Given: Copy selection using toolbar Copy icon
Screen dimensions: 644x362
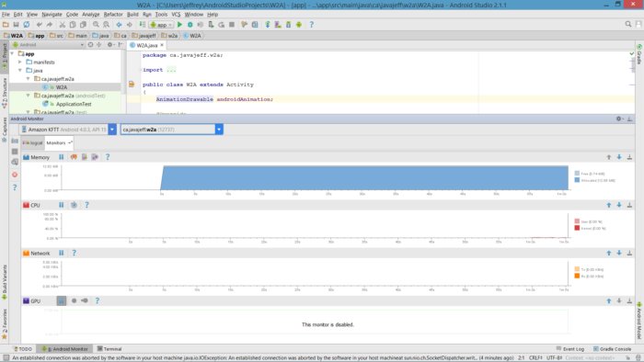Looking at the screenshot, I should tap(73, 25).
